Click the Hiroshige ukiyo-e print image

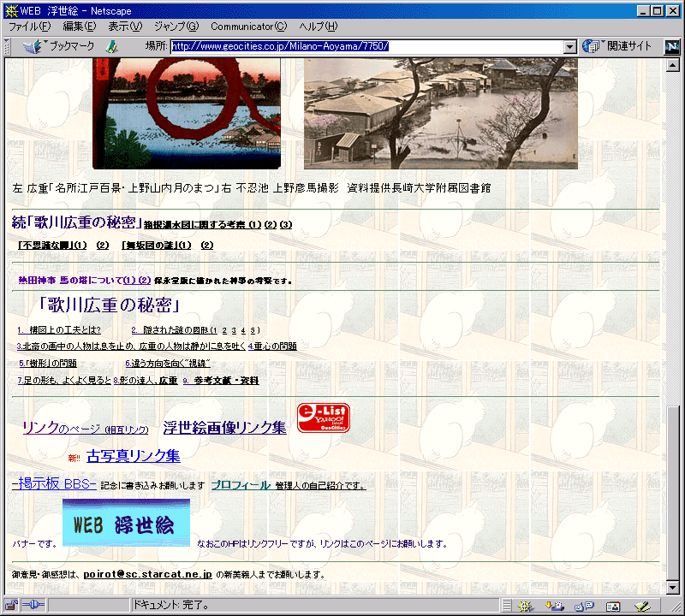tap(187, 114)
